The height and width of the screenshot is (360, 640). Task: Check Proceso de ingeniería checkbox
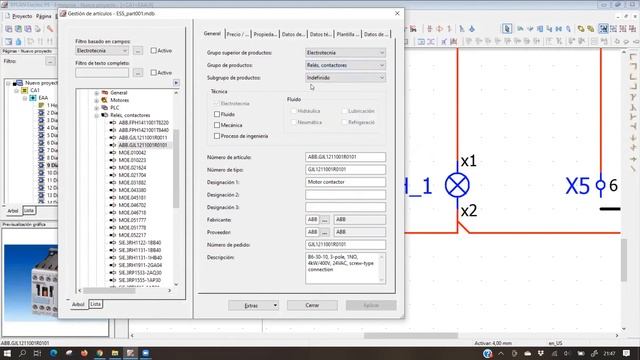[217, 136]
